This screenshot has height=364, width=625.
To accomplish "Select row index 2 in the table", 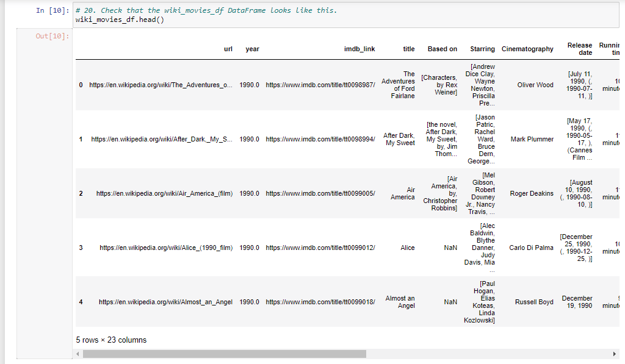I will [x=81, y=193].
